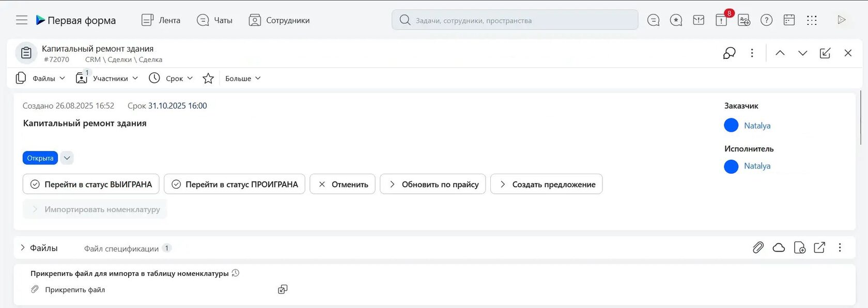Open the Сотрудники section
The image size is (868, 308).
click(x=279, y=20)
